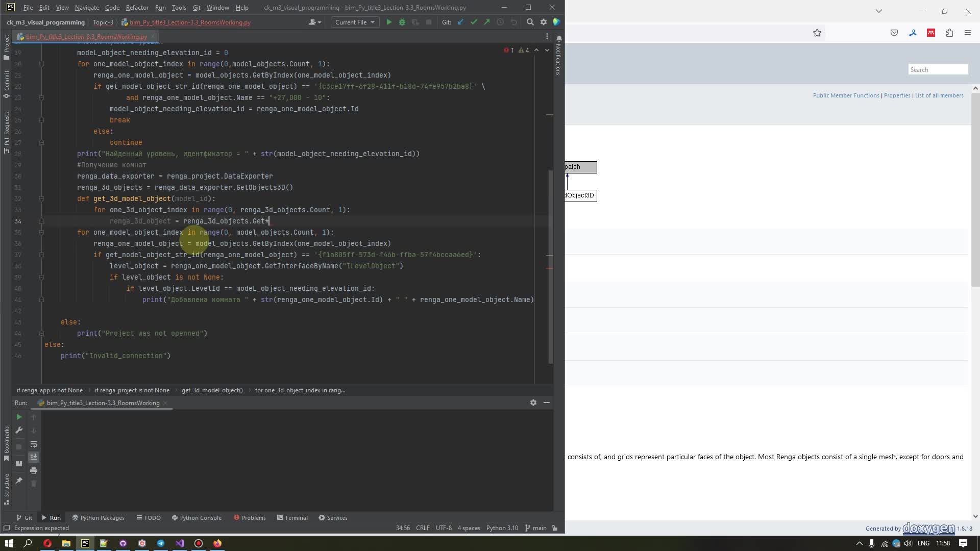Open the editor tabs three-dot menu
Screen dimensions: 980x551
[x=547, y=36]
